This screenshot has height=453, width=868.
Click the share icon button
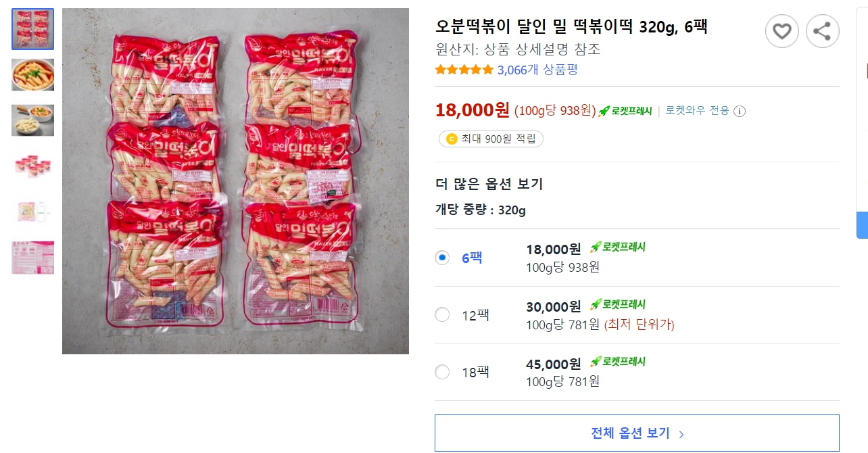pyautogui.click(x=822, y=31)
